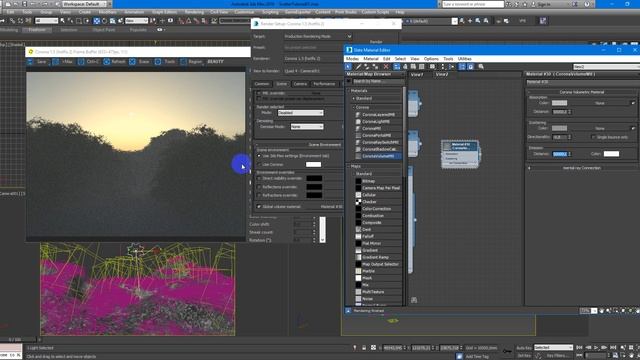Switch to Performance tab in Render Setup

click(x=324, y=84)
